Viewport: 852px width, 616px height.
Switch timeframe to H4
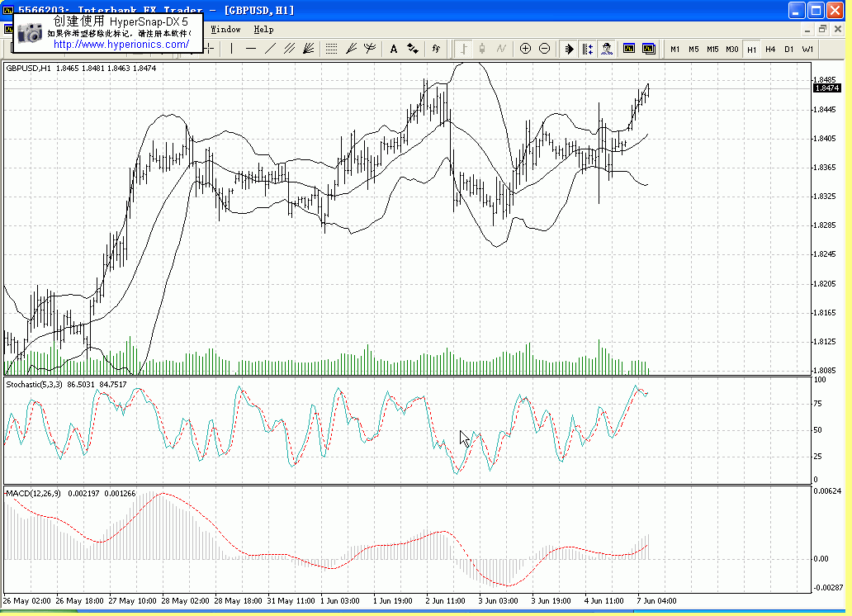[x=770, y=50]
